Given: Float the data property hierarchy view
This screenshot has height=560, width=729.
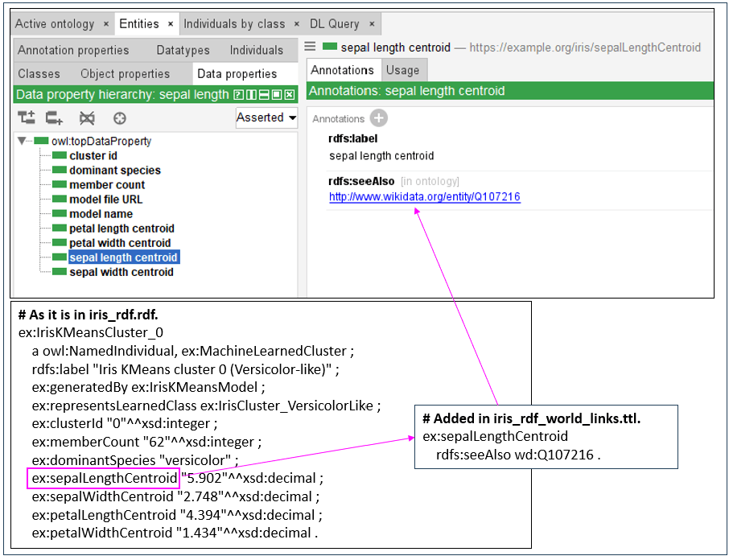Looking at the screenshot, I should 277,95.
